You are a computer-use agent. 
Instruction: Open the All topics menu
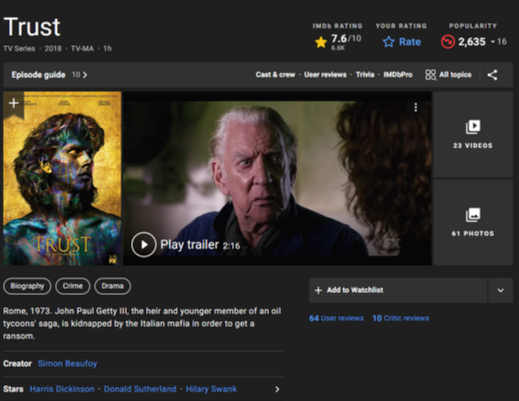coord(448,75)
